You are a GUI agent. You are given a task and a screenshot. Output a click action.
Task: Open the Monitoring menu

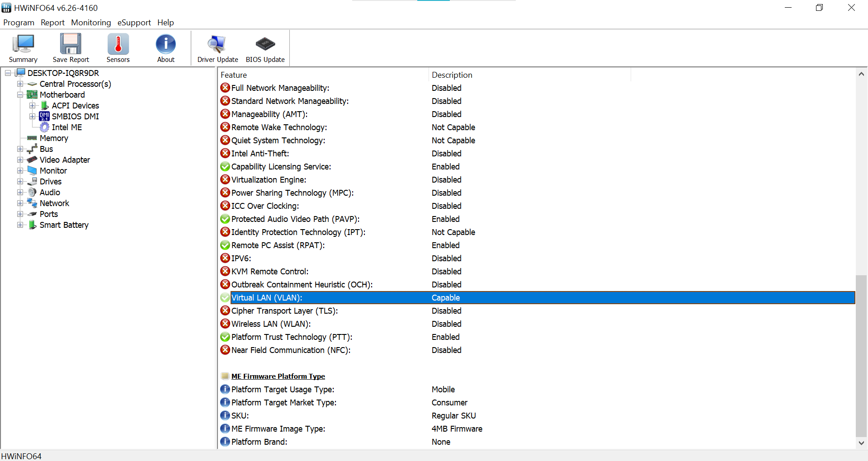(91, 23)
